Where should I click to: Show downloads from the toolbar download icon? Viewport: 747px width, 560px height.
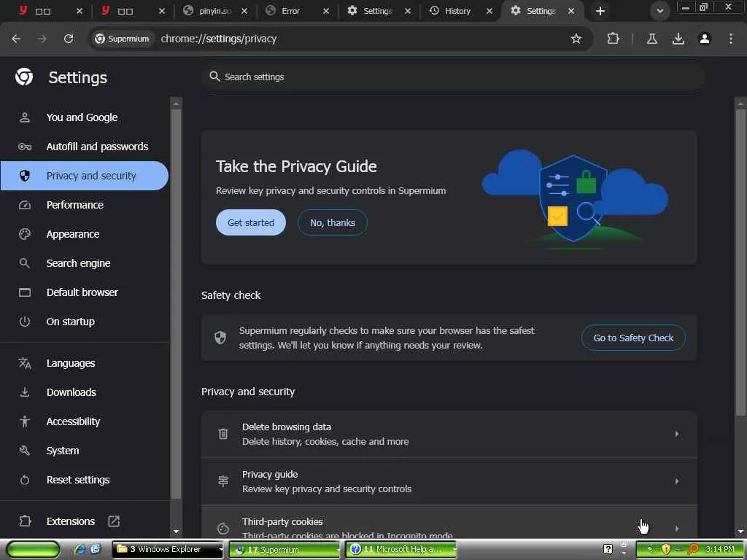(x=678, y=39)
